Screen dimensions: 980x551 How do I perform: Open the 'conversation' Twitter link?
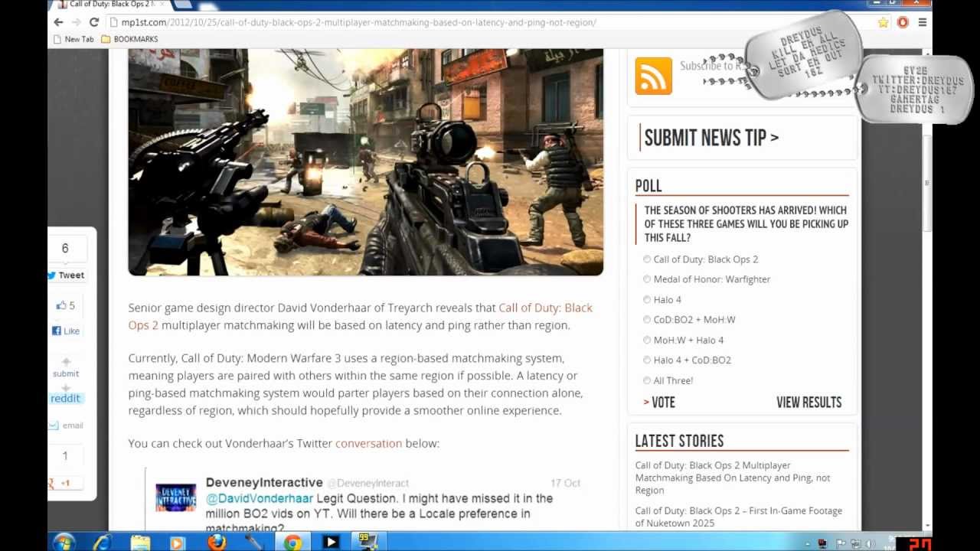[368, 443]
